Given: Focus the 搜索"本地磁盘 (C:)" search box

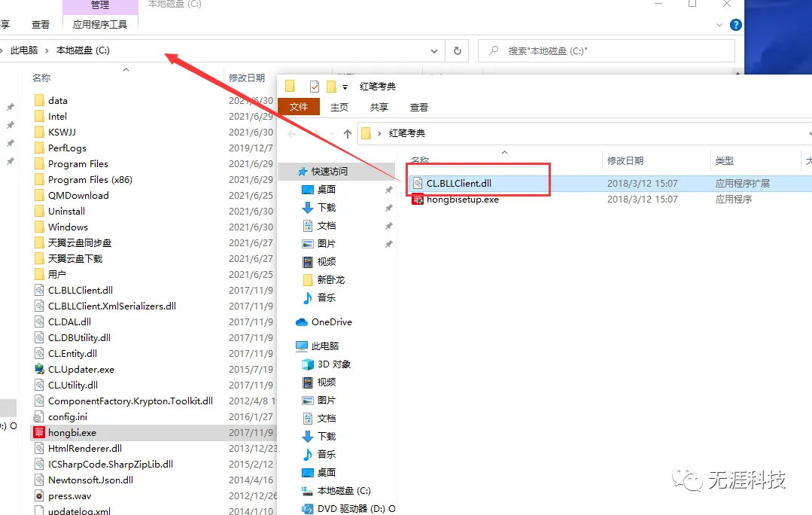Looking at the screenshot, I should pyautogui.click(x=607, y=50).
